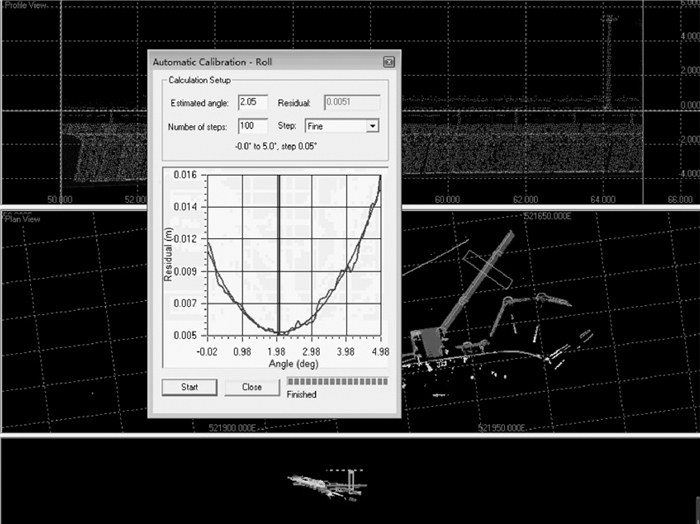Close the Automatic Calibration dialog with X
Viewport: 700px width, 524px height.
tap(388, 61)
